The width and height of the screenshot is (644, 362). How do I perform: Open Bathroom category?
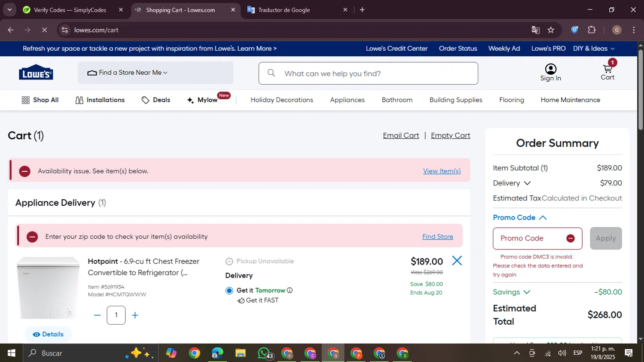click(397, 100)
